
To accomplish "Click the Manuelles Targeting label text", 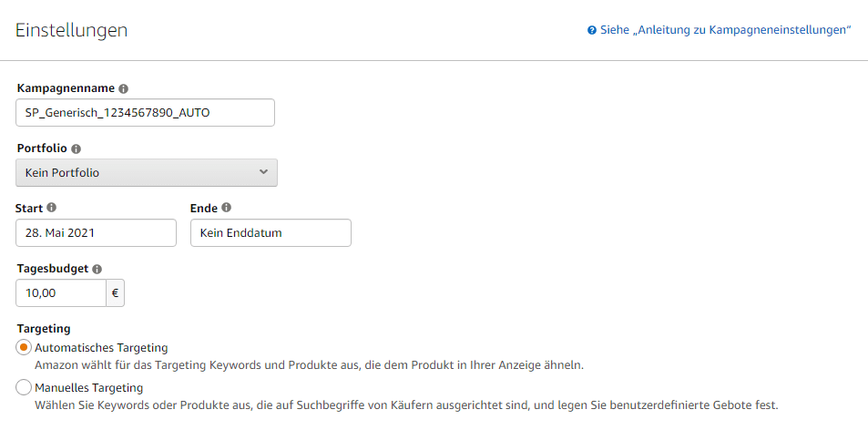I will (x=88, y=387).
